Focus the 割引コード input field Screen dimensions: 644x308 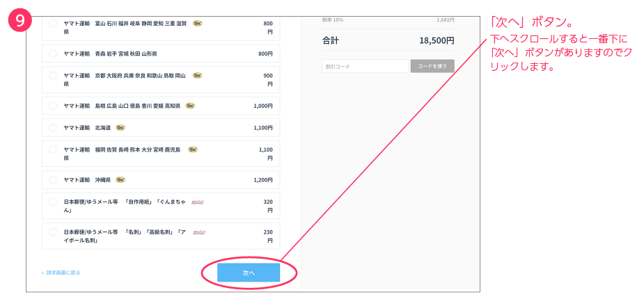(365, 67)
